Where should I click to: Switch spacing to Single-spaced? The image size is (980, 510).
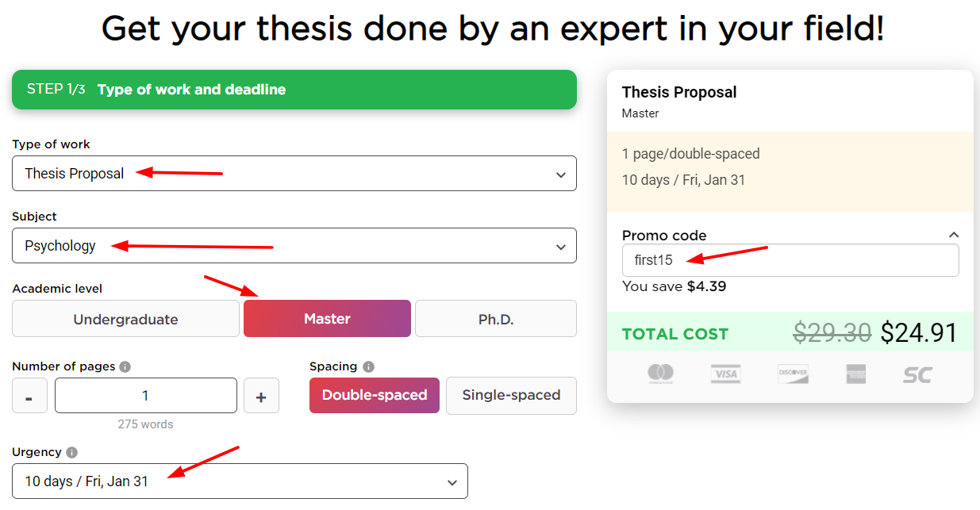511,395
